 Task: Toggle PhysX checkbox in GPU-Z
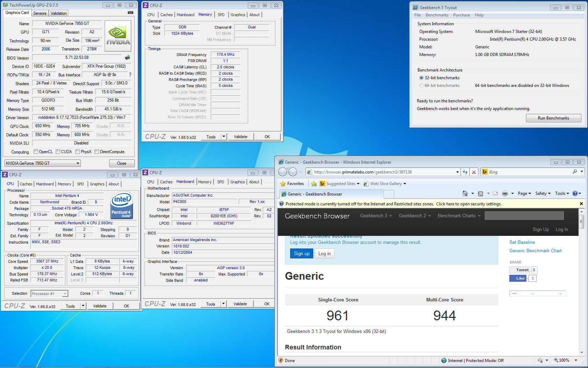pyautogui.click(x=78, y=152)
